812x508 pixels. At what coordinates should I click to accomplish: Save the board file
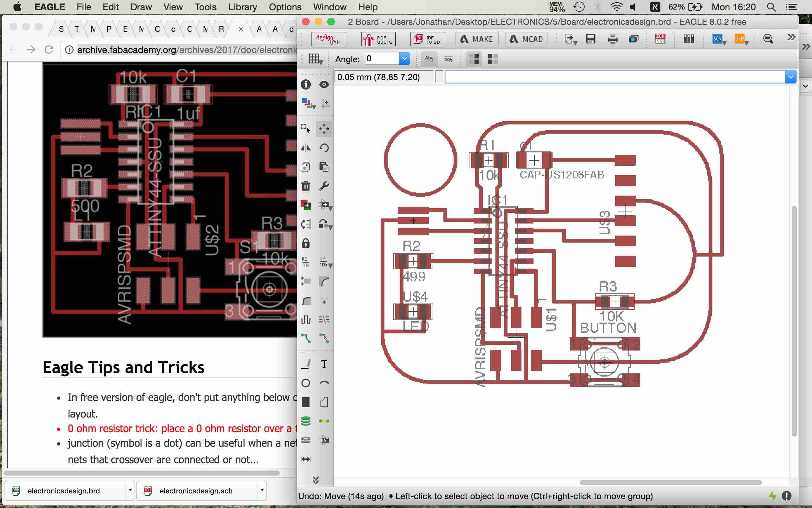pos(591,39)
